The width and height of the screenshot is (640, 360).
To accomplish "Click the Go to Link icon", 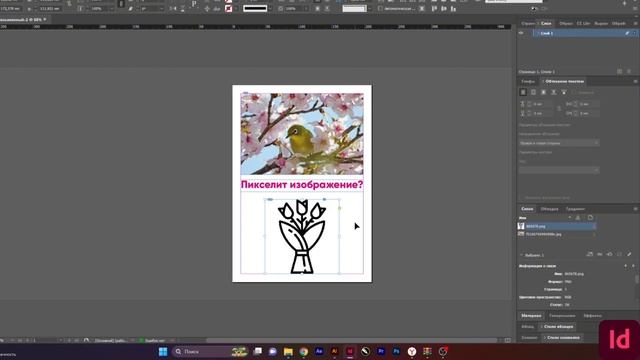I will 609,254.
